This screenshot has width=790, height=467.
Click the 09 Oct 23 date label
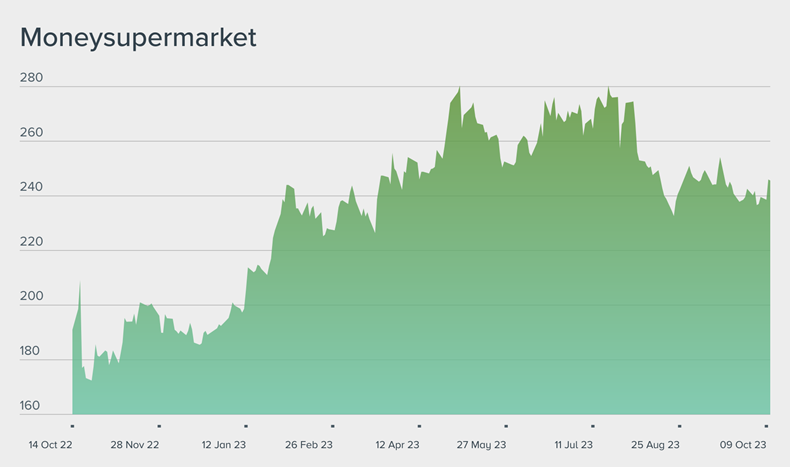743,445
